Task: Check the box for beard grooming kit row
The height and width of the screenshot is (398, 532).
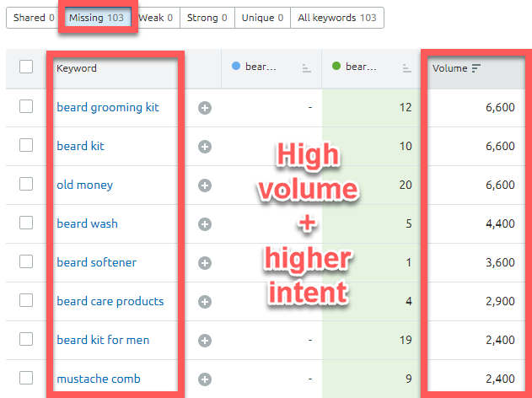Action: [26, 106]
